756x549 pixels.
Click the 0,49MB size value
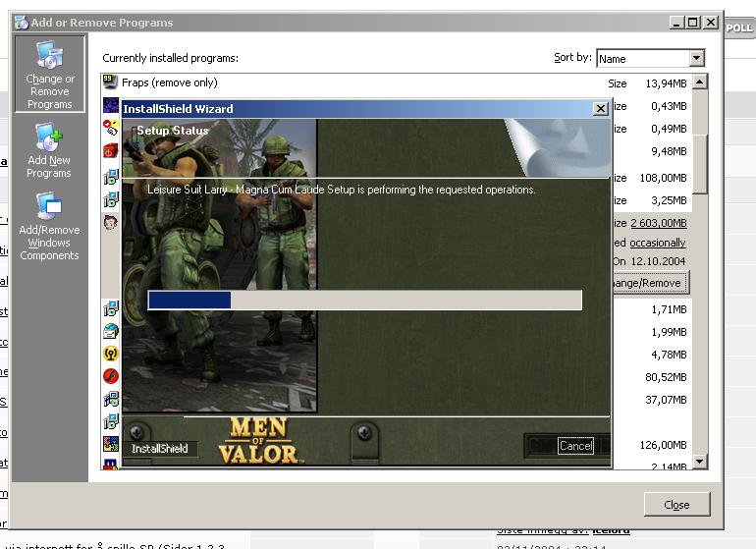pyautogui.click(x=669, y=129)
